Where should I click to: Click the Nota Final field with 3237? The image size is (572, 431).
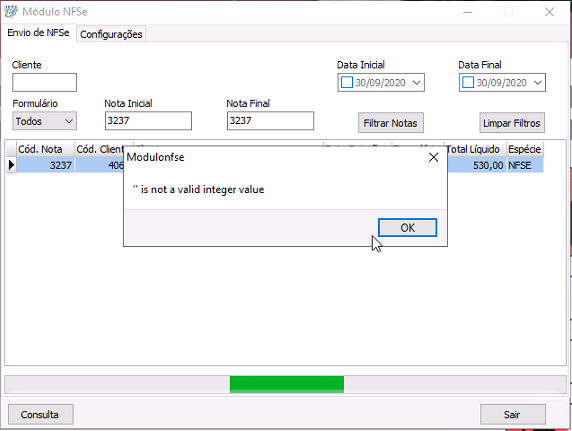[x=270, y=121]
